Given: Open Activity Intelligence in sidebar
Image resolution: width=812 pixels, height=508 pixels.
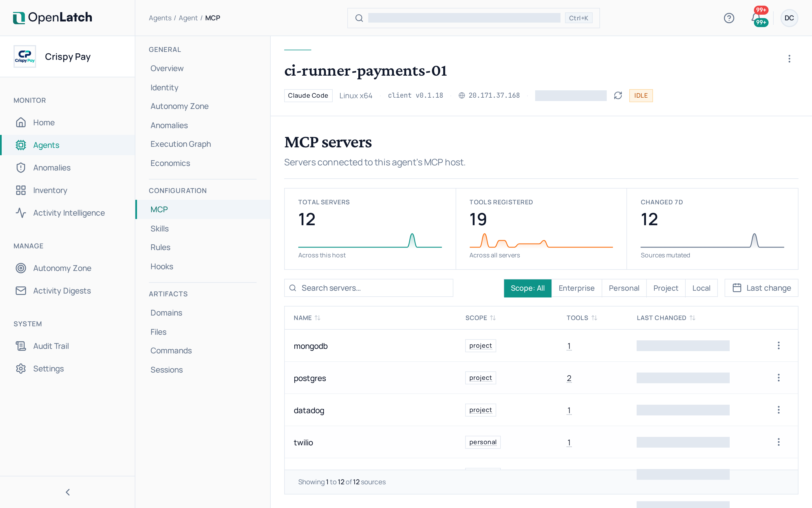Looking at the screenshot, I should point(67,213).
